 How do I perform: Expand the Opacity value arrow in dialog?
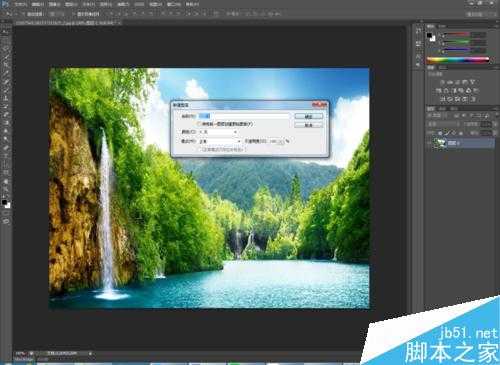(x=282, y=141)
